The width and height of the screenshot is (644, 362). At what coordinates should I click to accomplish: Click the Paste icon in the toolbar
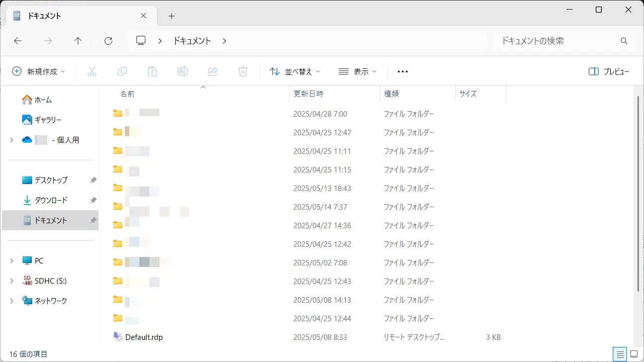(x=152, y=71)
